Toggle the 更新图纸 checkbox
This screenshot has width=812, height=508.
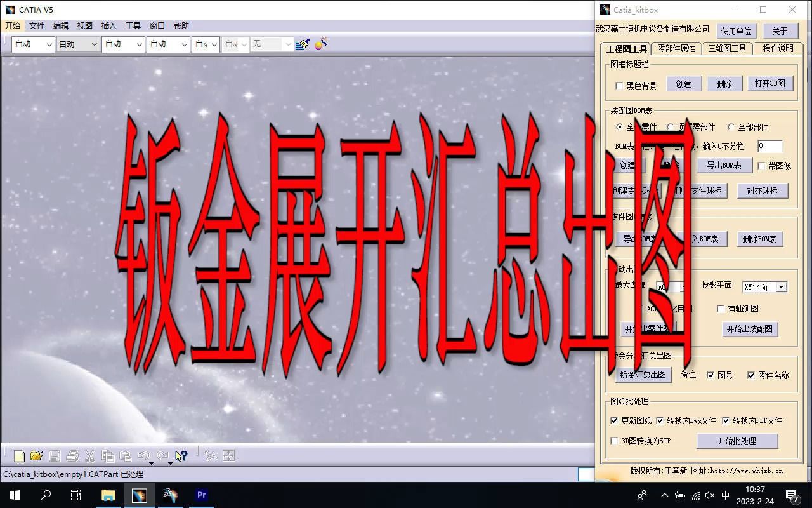614,420
